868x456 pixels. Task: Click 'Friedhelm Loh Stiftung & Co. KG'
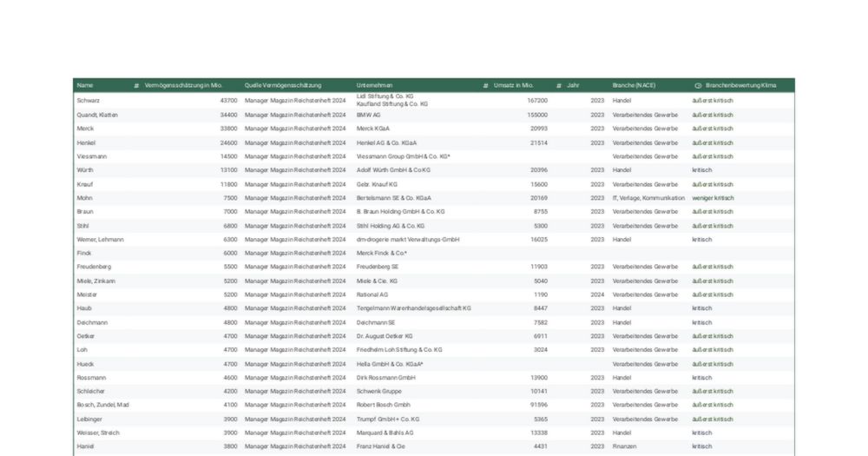pos(399,350)
